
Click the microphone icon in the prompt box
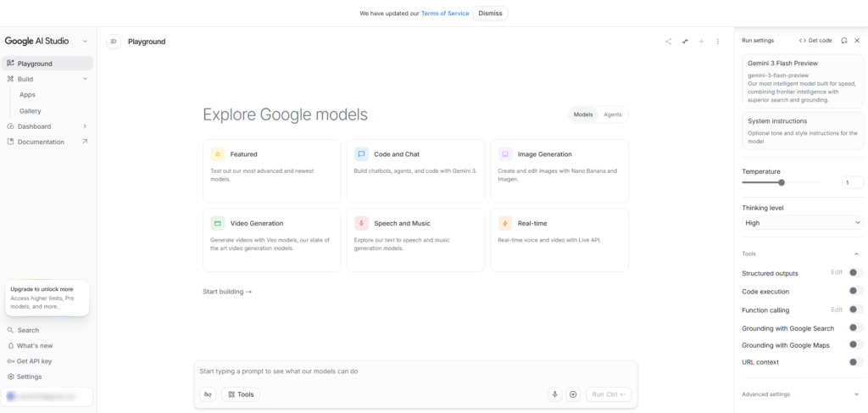tap(555, 394)
